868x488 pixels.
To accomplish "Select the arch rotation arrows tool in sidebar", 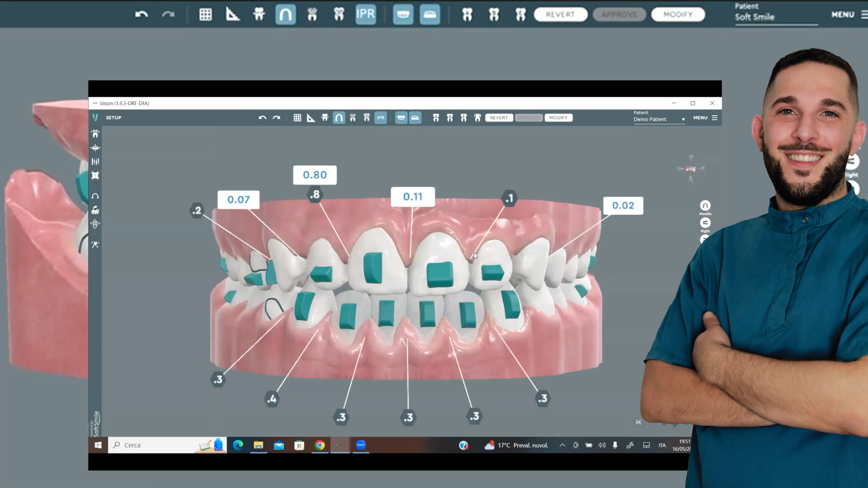I will pos(95,196).
